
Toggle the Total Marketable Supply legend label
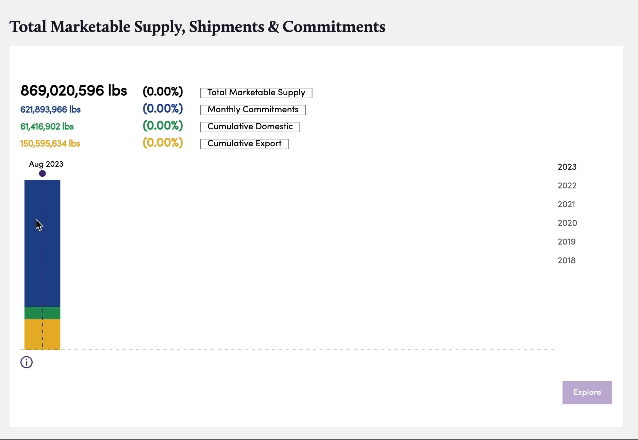click(x=256, y=92)
